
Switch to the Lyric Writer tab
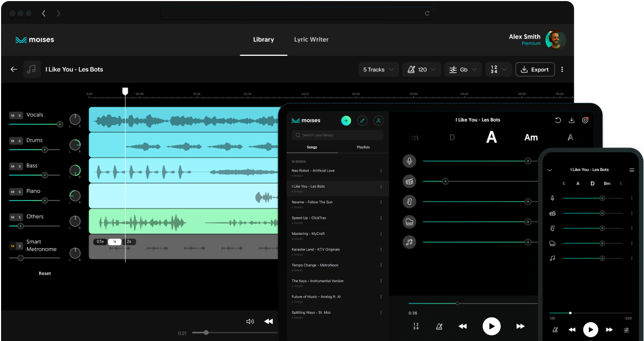[311, 40]
